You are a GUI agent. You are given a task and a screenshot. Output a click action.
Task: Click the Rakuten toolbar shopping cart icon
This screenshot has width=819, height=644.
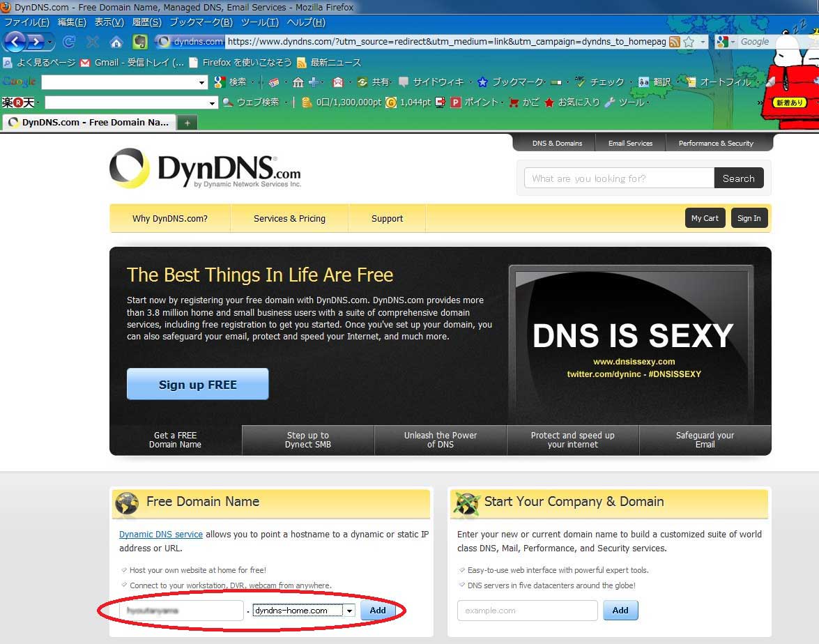click(514, 102)
